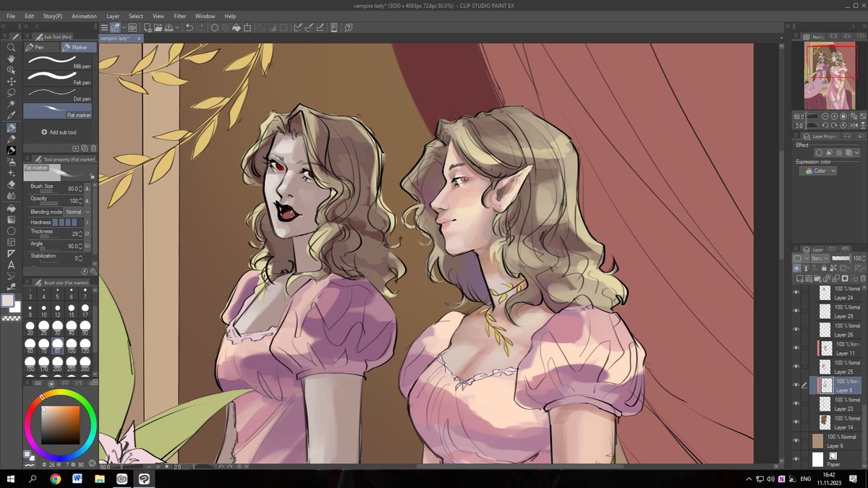This screenshot has height=488, width=868.
Task: Select the Airbrush tool
Action: point(12,161)
